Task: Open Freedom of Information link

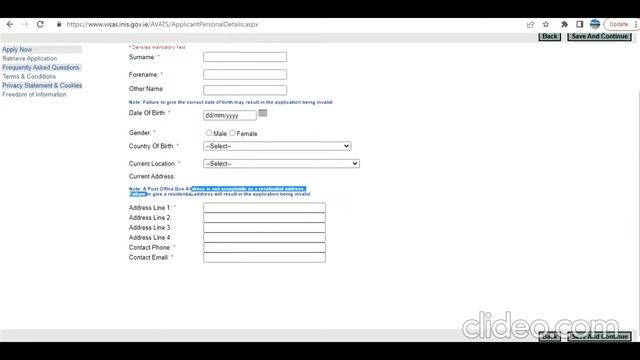Action: [x=34, y=94]
